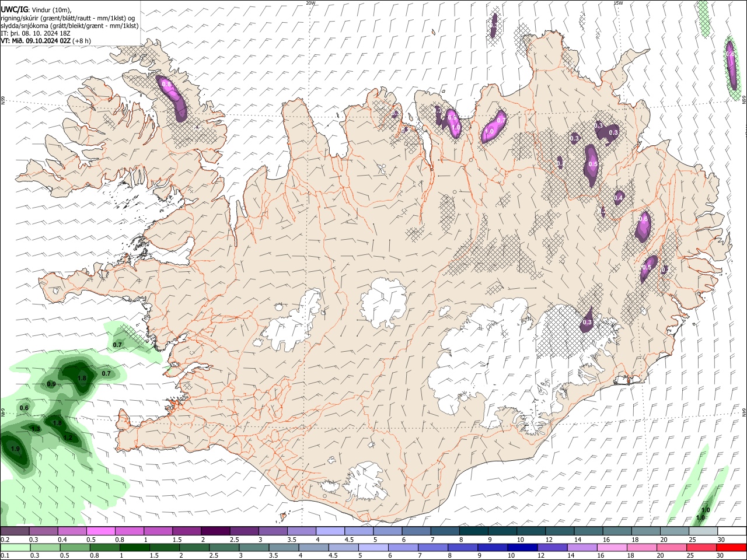747x560 pixels.
Task: Select bright red bottom-row swatch starting at 30
Action: [731, 547]
